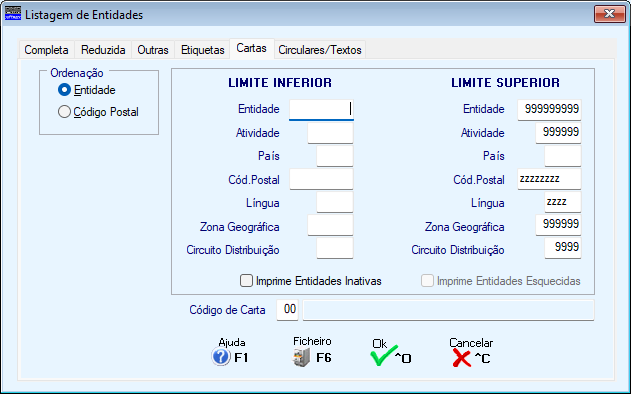Click the lower limit Zona Geográfica field

330,225
